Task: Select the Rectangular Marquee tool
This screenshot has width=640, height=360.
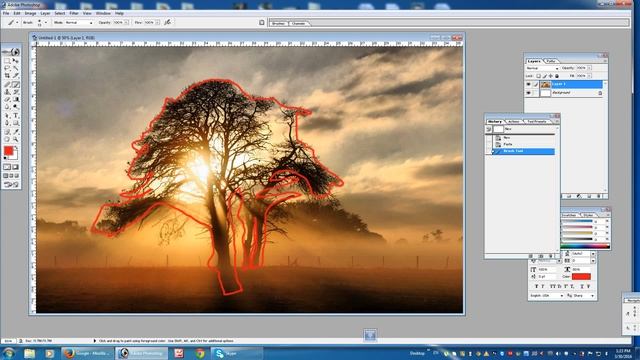Action: [x=7, y=61]
